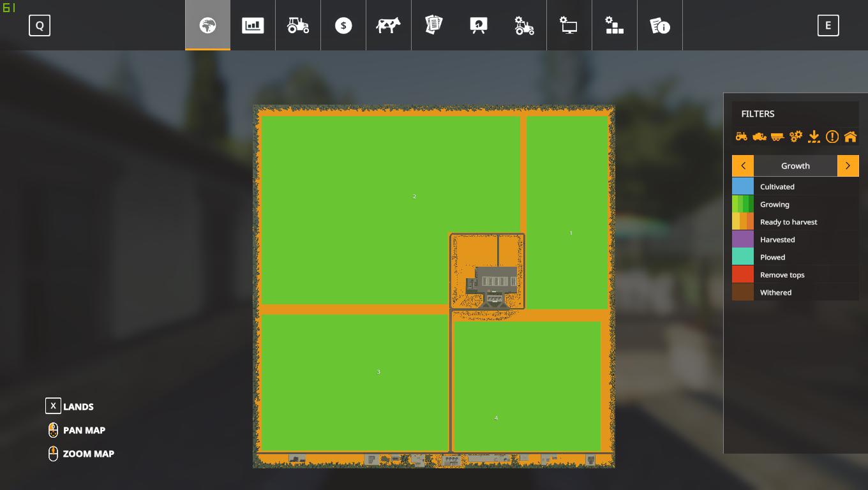
Task: Switch to previous filter with left arrow
Action: click(x=743, y=166)
